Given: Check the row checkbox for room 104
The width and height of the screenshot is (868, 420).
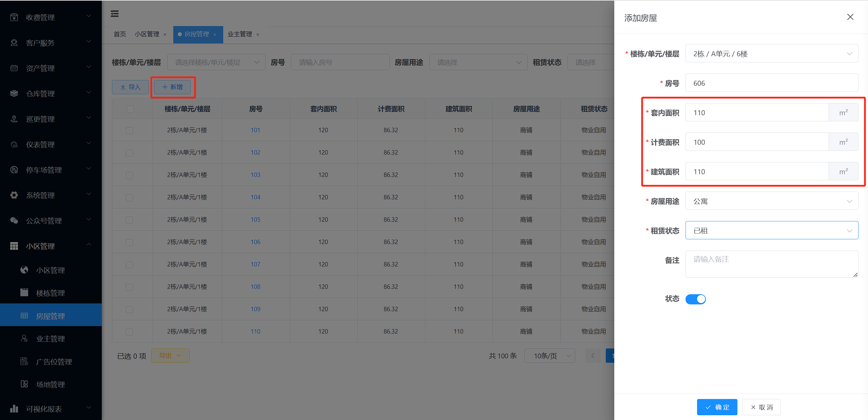Looking at the screenshot, I should (x=129, y=198).
